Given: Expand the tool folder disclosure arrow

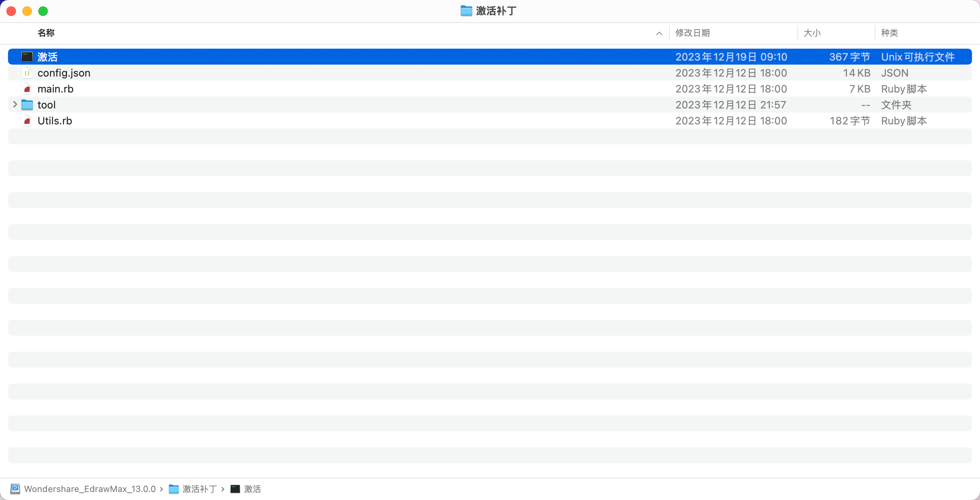Looking at the screenshot, I should click(x=15, y=104).
